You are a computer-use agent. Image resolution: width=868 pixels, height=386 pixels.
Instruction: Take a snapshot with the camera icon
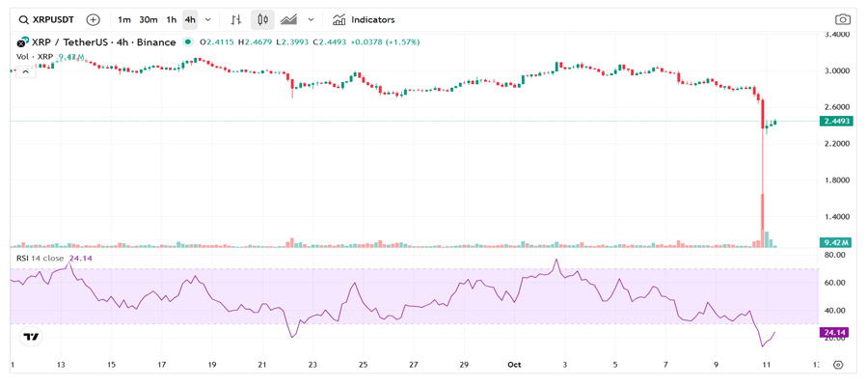point(842,19)
